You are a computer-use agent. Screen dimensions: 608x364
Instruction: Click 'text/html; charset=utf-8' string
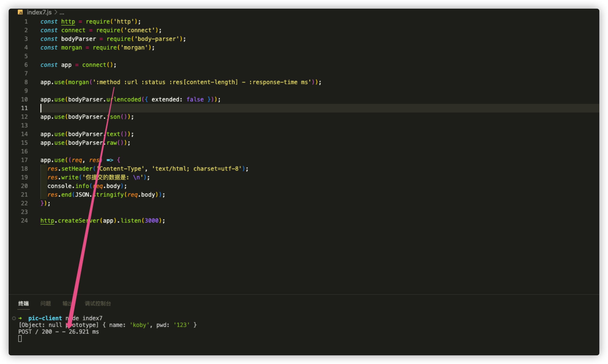[x=197, y=169]
